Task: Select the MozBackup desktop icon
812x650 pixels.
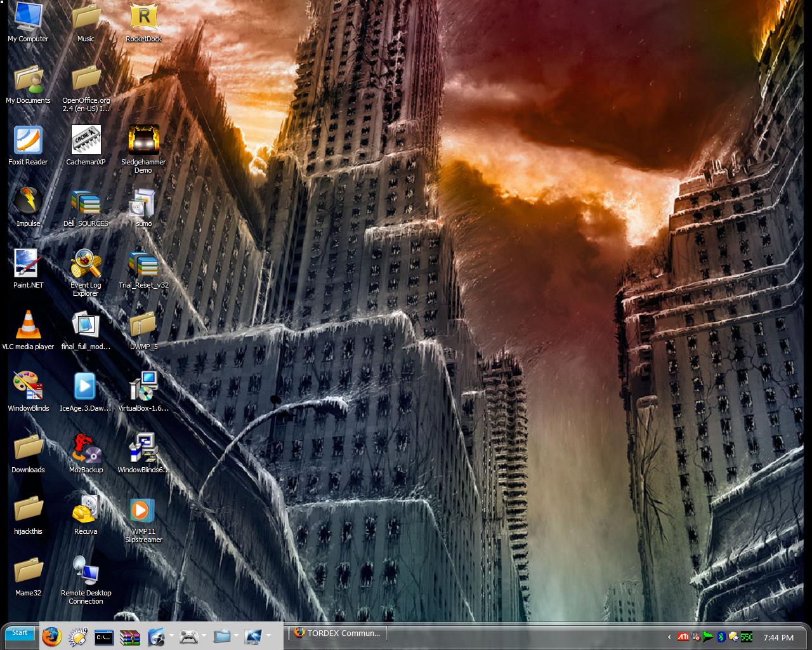Action: (x=86, y=449)
